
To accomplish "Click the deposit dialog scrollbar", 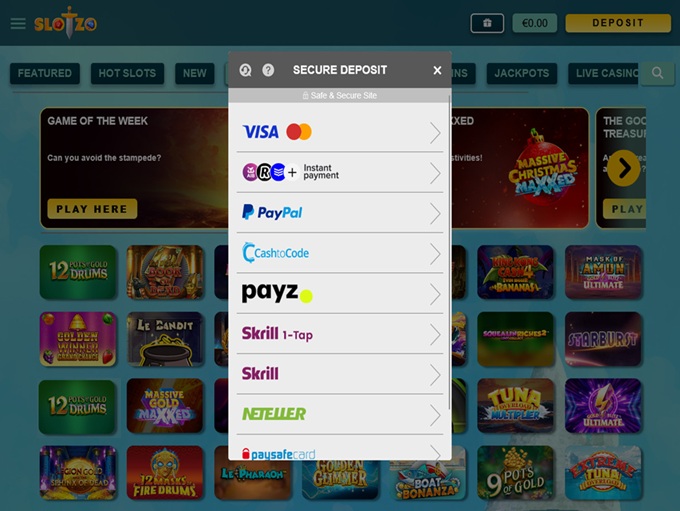I will click(x=449, y=252).
